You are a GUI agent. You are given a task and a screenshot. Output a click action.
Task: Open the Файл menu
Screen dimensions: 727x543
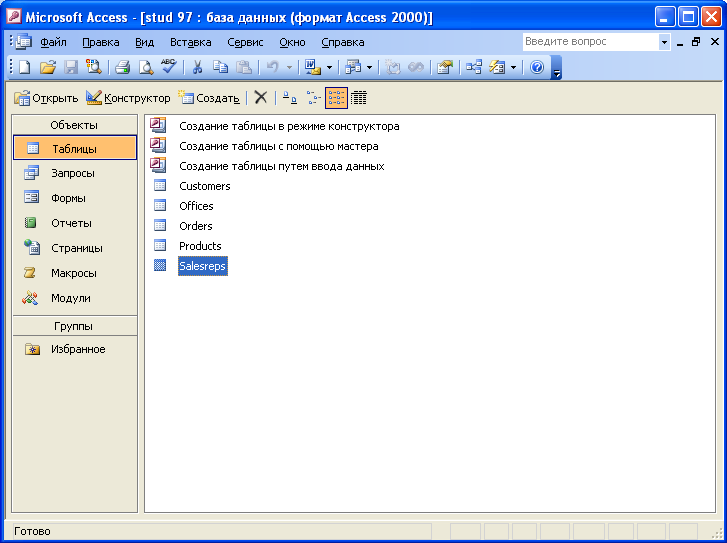tap(53, 42)
